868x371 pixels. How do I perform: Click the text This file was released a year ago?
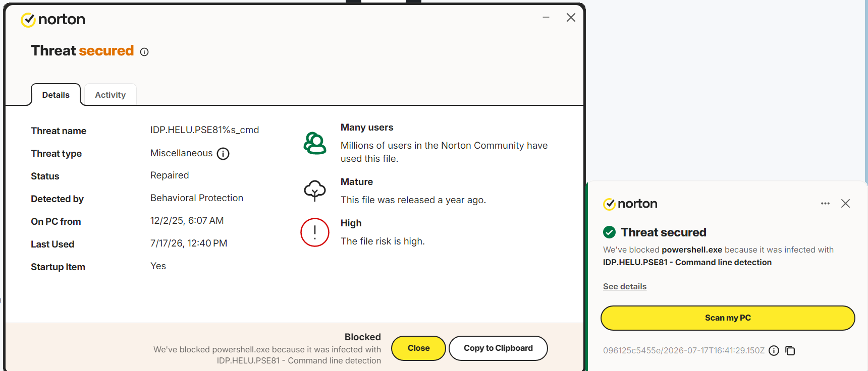pos(413,200)
